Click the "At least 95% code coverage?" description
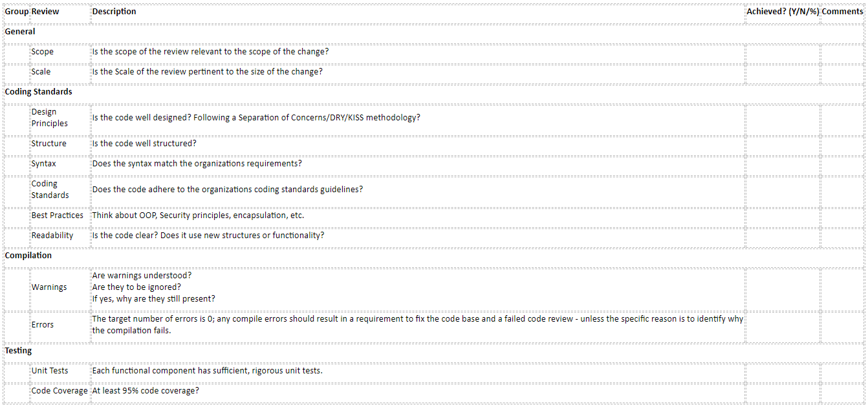Image resolution: width=868 pixels, height=409 pixels. tap(146, 391)
